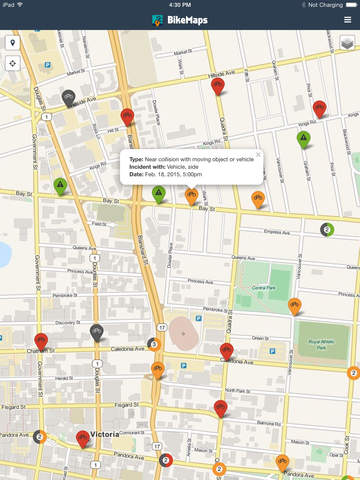The width and height of the screenshot is (360, 480).
Task: Tap the add location pin button
Action: (x=13, y=43)
